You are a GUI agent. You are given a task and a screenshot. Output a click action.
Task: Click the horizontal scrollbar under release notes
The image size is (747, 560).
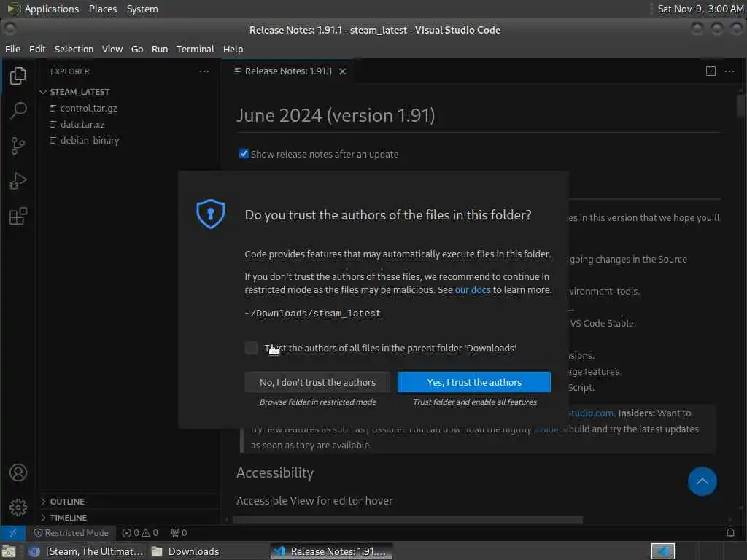(x=407, y=519)
